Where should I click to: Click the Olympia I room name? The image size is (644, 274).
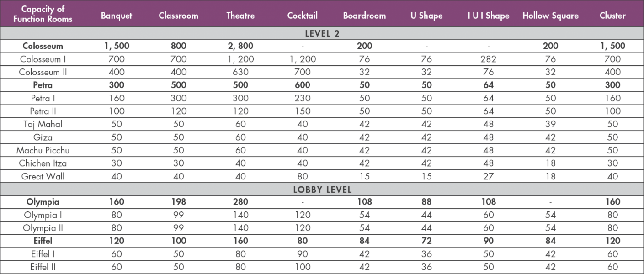[43, 215]
